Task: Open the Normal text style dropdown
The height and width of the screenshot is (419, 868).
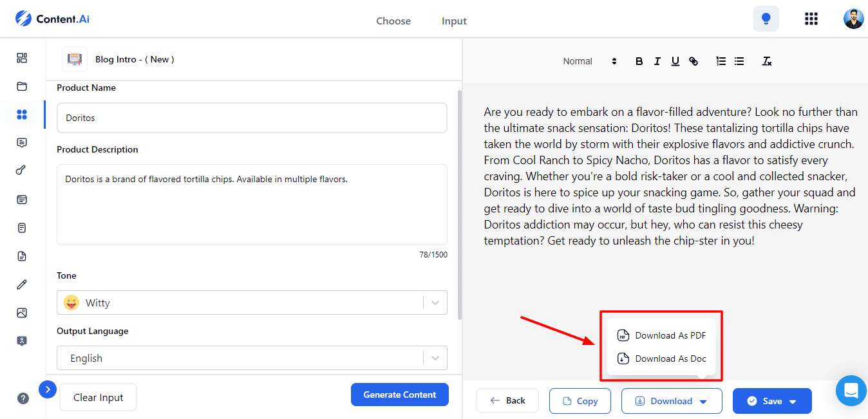Action: point(589,61)
